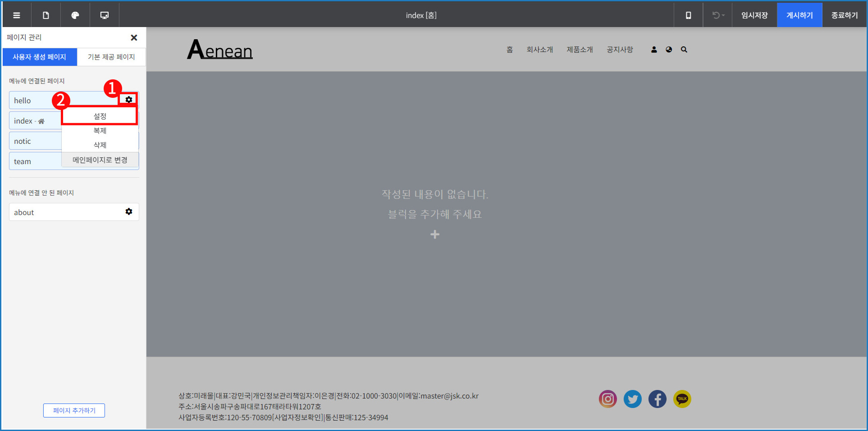Image resolution: width=868 pixels, height=431 pixels.
Task: Click the desktop monitor preview icon
Action: tap(105, 15)
